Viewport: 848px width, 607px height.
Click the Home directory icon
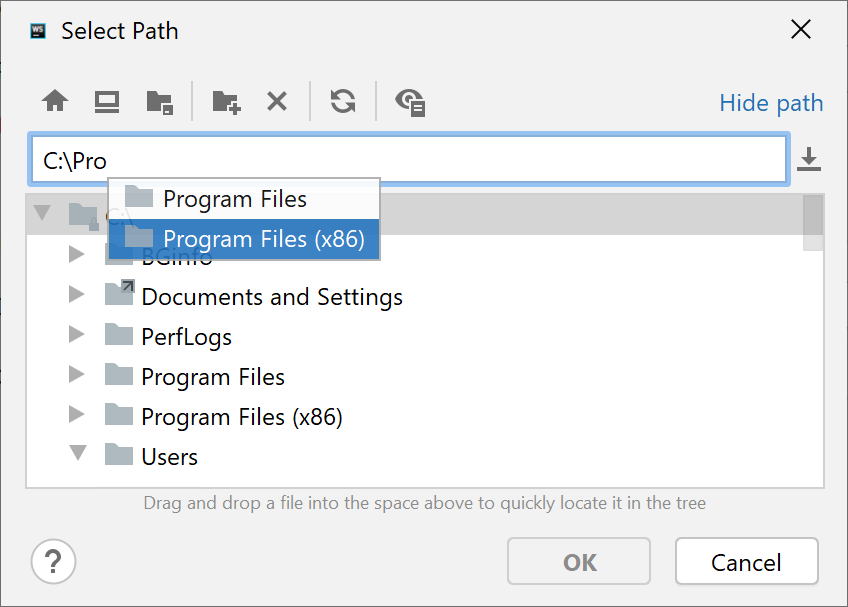point(55,101)
